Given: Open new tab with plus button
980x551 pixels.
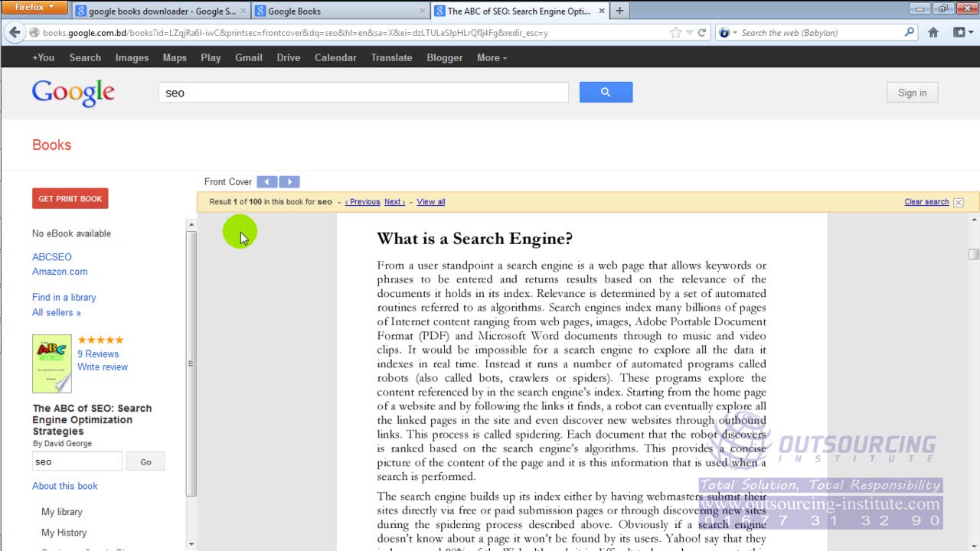Looking at the screenshot, I should (x=619, y=11).
